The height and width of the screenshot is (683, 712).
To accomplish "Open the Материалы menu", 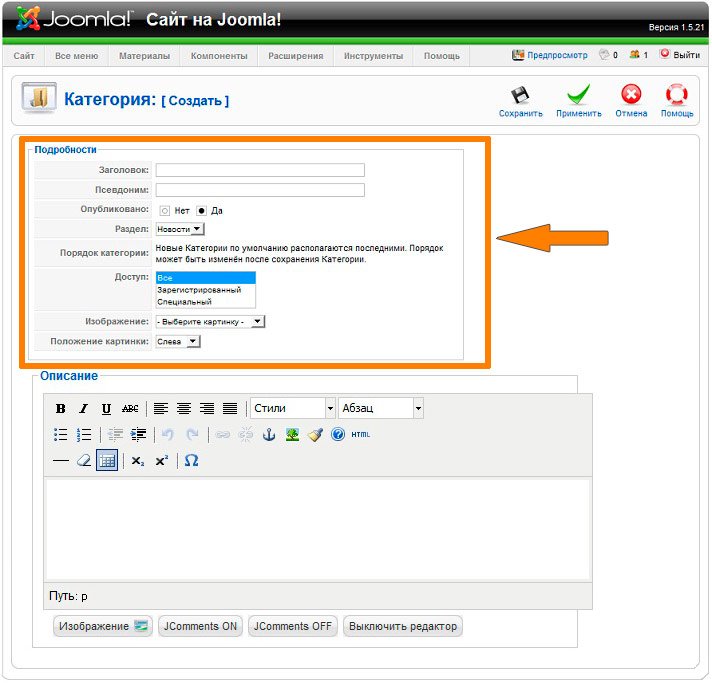I will (x=144, y=56).
